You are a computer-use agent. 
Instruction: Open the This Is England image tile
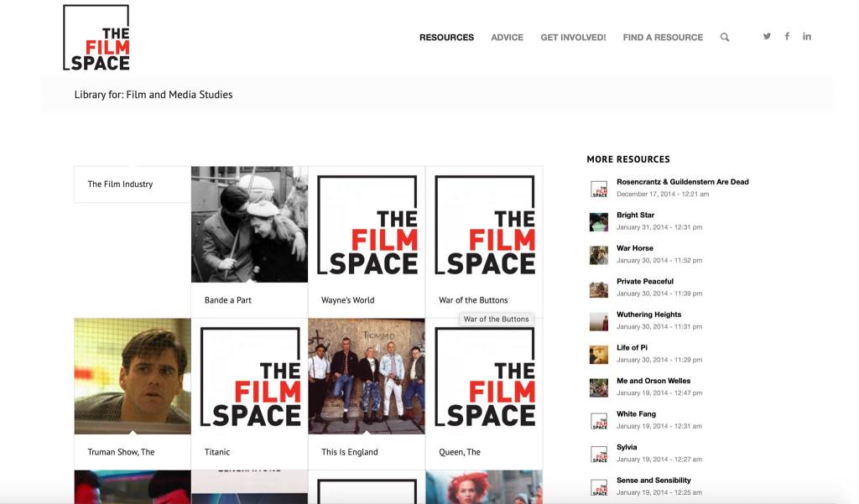[367, 376]
